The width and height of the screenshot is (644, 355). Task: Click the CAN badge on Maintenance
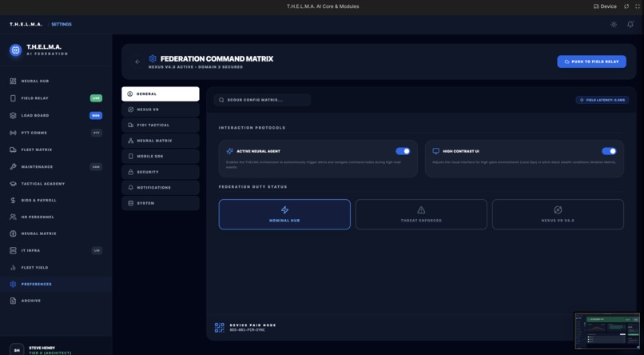[96, 167]
